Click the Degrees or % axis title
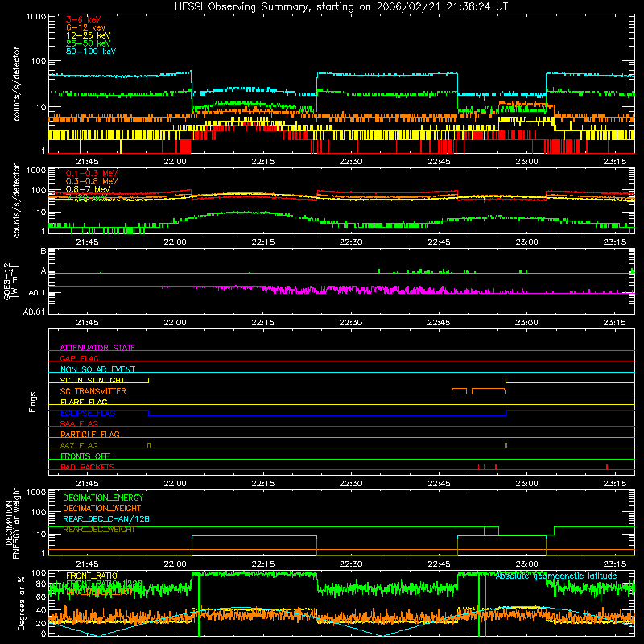This screenshot has width=644, height=644. (x=21, y=603)
